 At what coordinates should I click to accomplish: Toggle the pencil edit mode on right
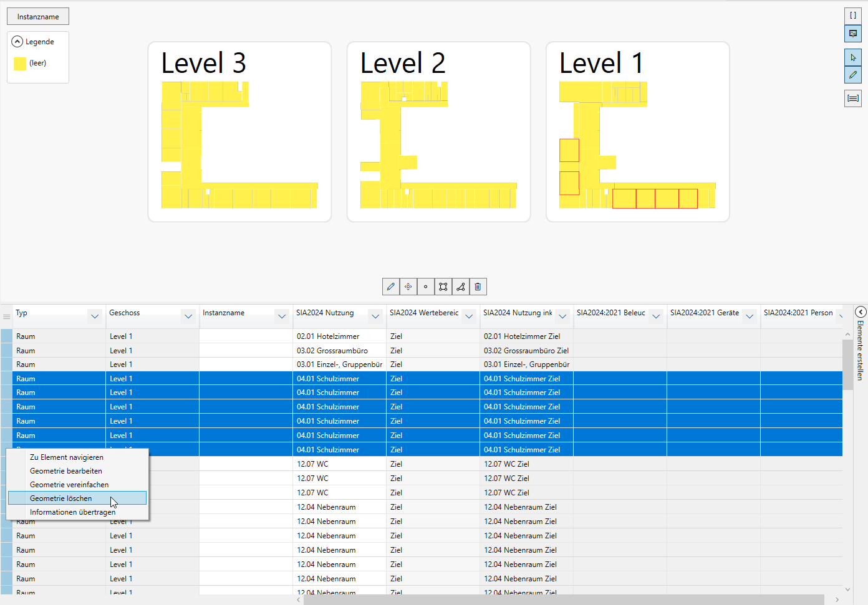click(x=852, y=75)
